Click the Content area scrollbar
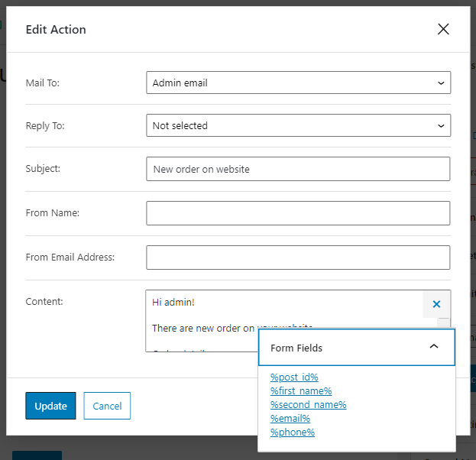 click(x=443, y=322)
